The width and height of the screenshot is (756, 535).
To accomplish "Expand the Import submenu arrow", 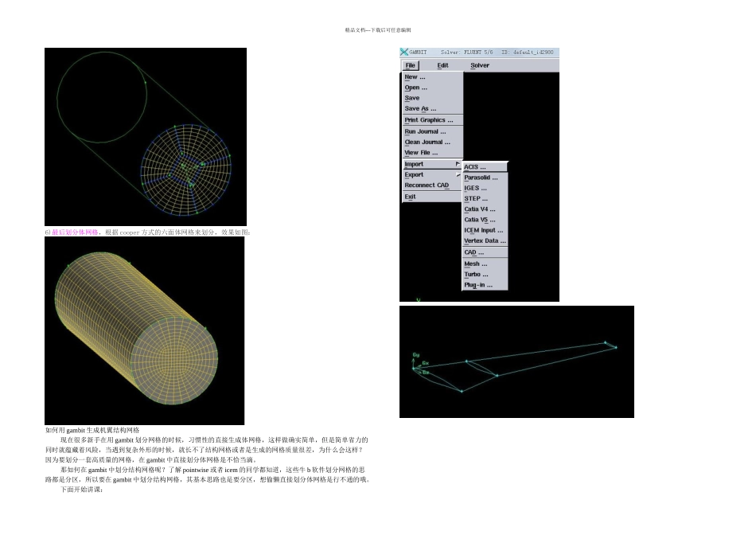I will pyautogui.click(x=458, y=164).
